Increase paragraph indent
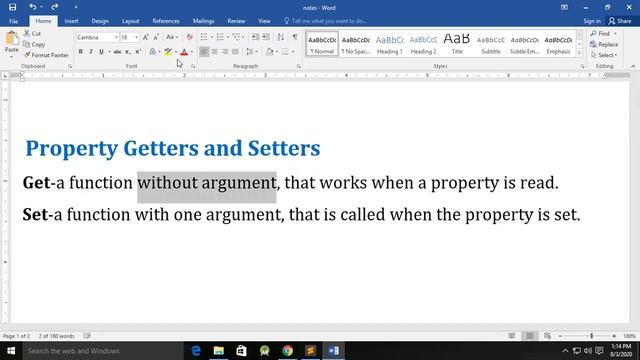The image size is (640, 360). click(266, 37)
